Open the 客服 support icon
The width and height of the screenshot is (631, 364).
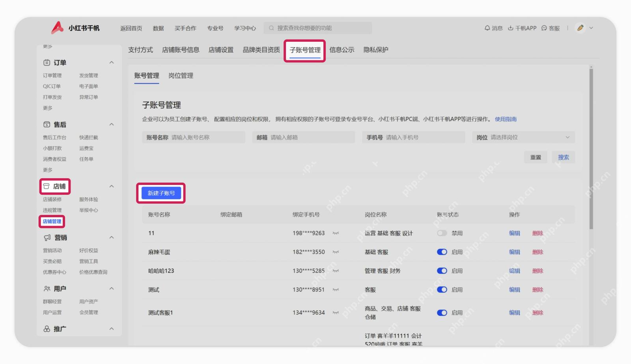(x=544, y=28)
